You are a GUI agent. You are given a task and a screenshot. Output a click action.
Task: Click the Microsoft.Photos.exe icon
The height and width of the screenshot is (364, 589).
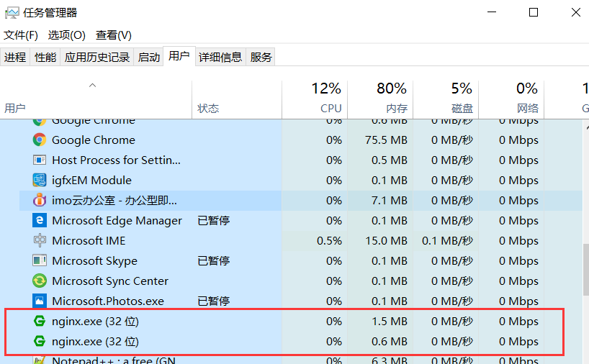[40, 301]
